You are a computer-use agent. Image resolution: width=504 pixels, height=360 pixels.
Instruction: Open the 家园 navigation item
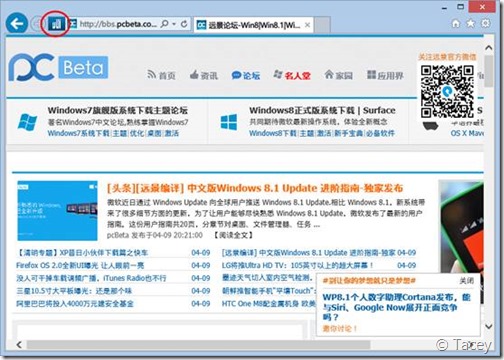pyautogui.click(x=338, y=75)
